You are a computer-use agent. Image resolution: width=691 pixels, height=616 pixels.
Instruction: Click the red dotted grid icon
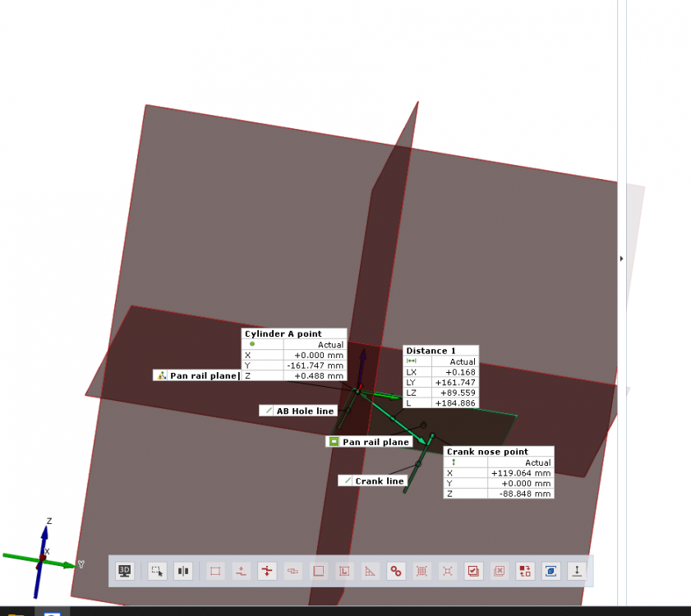point(422,571)
